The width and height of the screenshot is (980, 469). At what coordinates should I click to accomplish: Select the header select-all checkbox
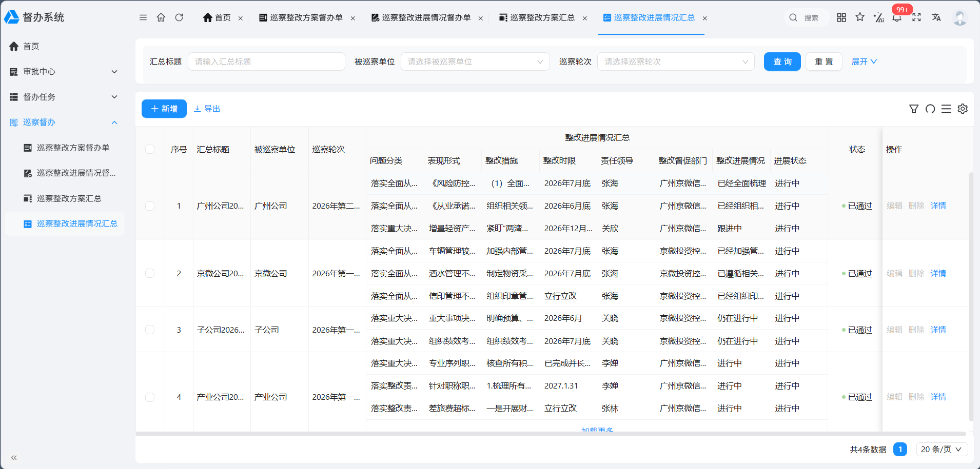pyautogui.click(x=150, y=149)
